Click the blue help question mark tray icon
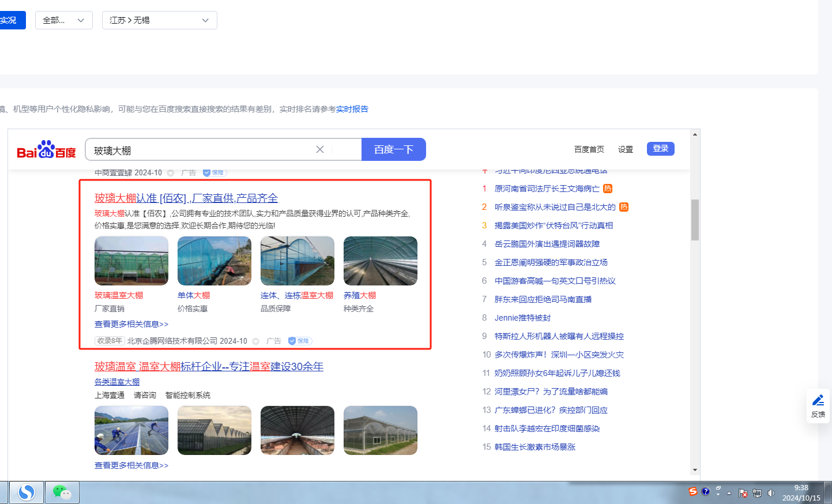The height and width of the screenshot is (504, 832). 705,491
